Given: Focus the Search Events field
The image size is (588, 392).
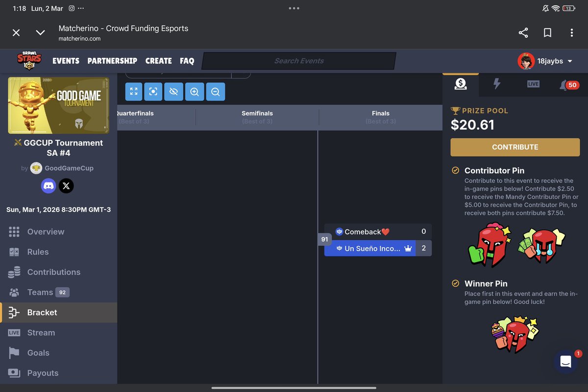Looking at the screenshot, I should point(299,61).
